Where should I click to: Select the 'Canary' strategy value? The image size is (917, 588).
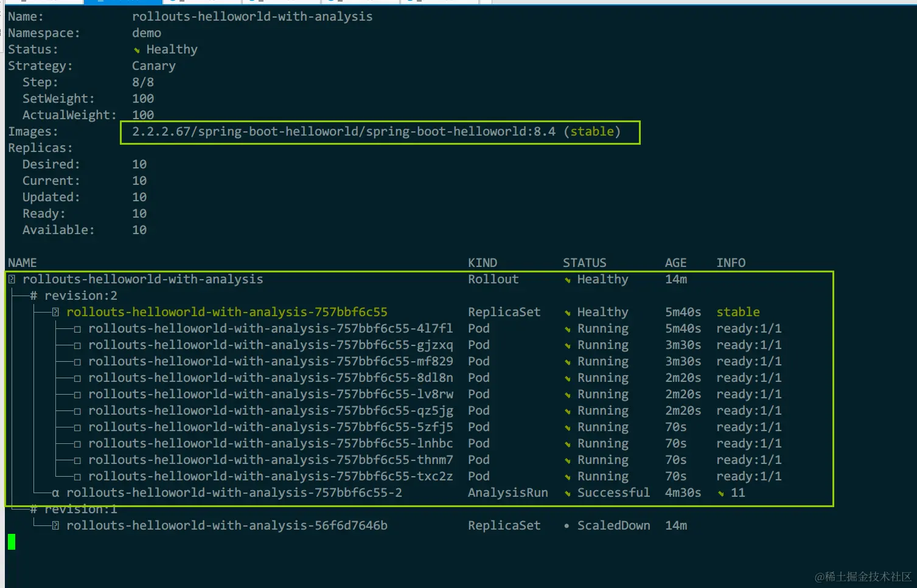[153, 66]
